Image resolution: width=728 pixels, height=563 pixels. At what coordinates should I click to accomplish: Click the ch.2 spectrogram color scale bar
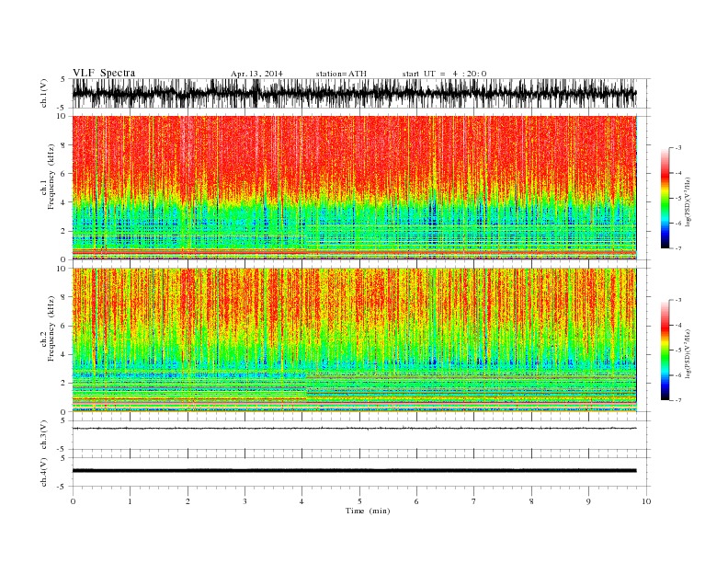click(x=665, y=350)
